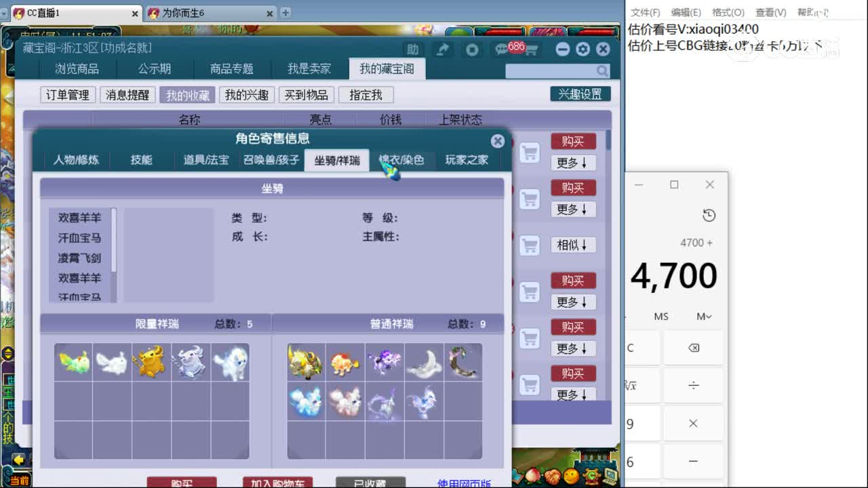This screenshot has width=868, height=488.
Task: Open Calculator history using the clock icon
Action: [709, 216]
